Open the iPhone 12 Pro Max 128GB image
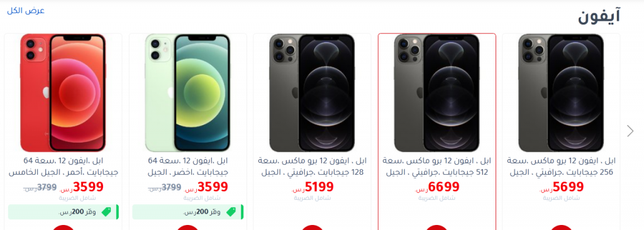 [312, 93]
